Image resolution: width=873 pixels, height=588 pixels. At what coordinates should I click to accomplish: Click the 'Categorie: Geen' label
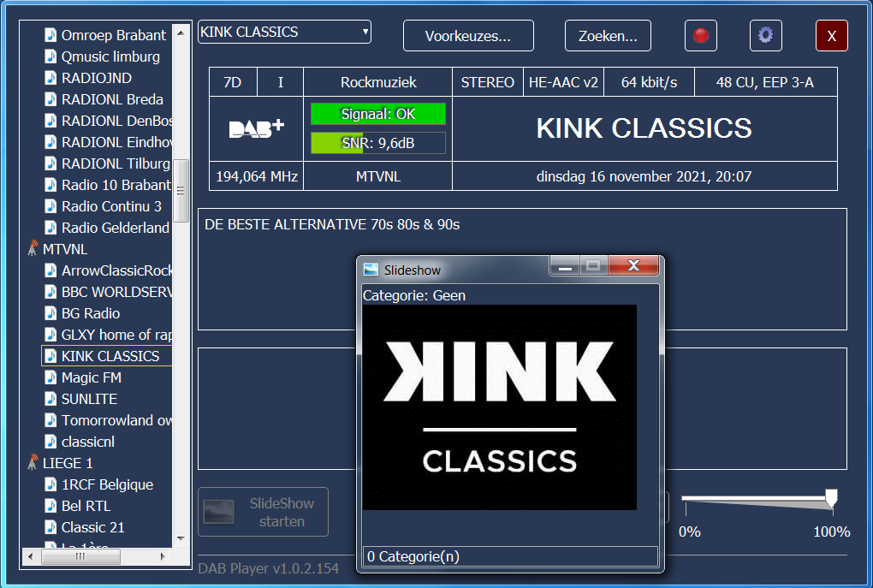pyautogui.click(x=413, y=295)
